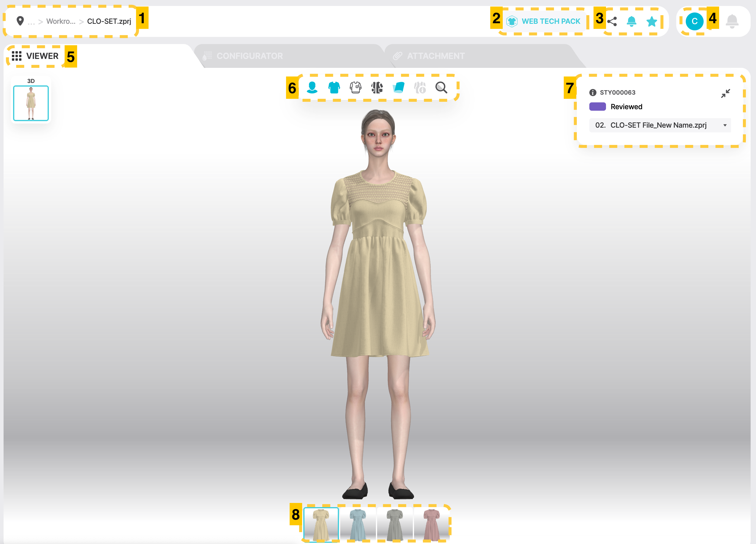
Task: Click the location pin icon in breadcrumb
Action: 20,21
